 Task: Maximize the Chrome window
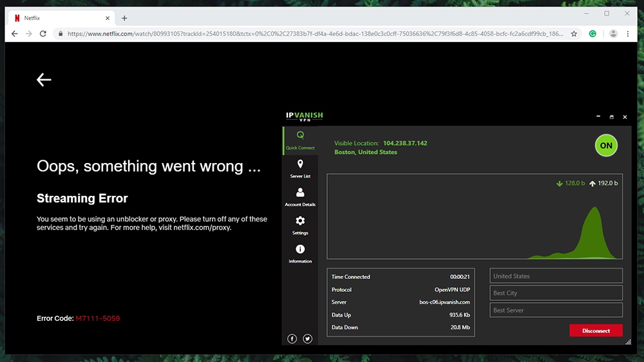click(607, 14)
